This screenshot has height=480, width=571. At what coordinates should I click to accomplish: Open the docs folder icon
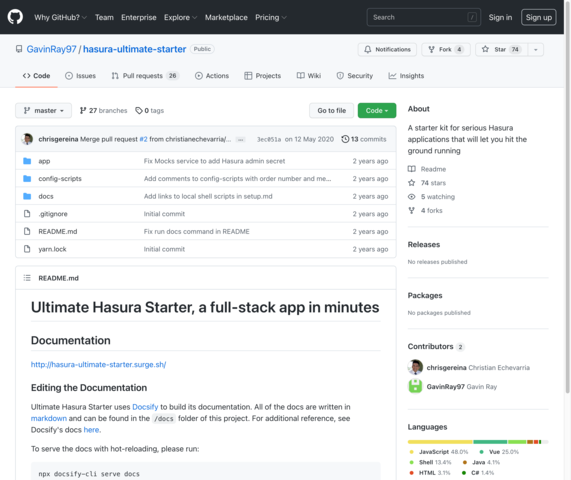(x=27, y=196)
